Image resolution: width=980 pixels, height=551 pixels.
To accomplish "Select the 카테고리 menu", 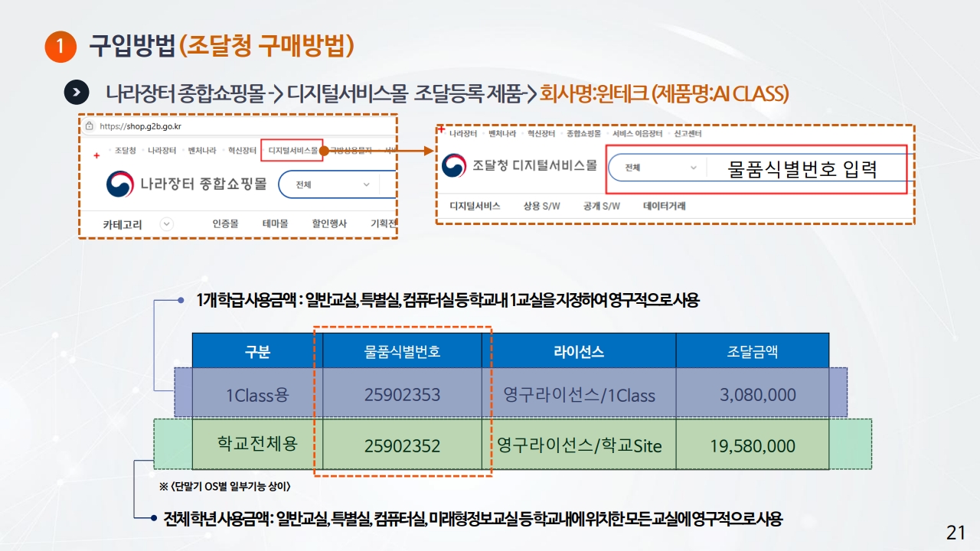I will click(122, 224).
